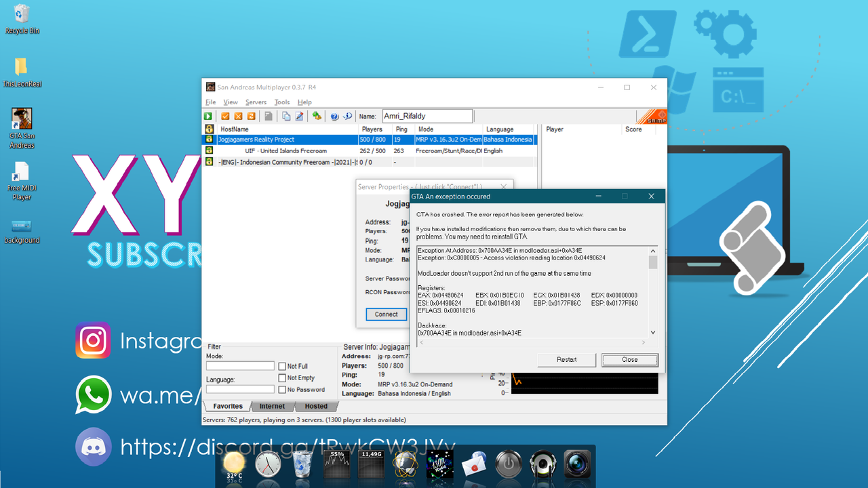Click the grey page icon in SA-MP toolbar
868x488 pixels.
[269, 117]
